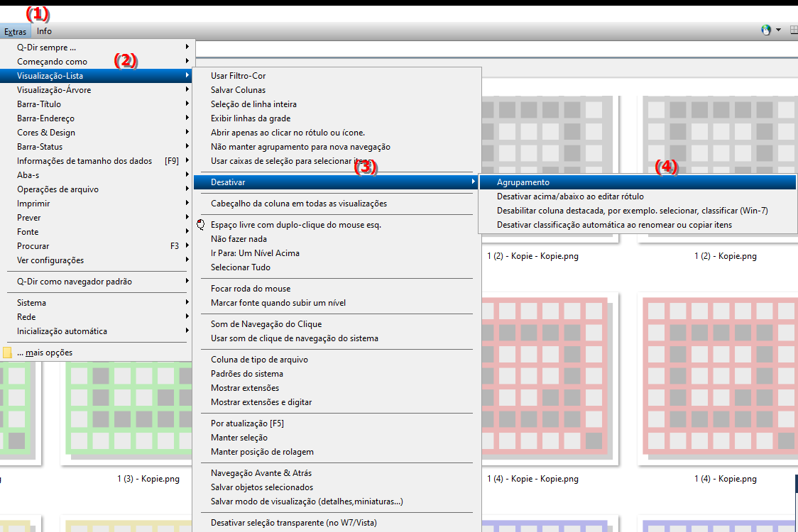The height and width of the screenshot is (532, 798).
Task: Click the mouse icon beside Espaço livre option
Action: (x=201, y=223)
